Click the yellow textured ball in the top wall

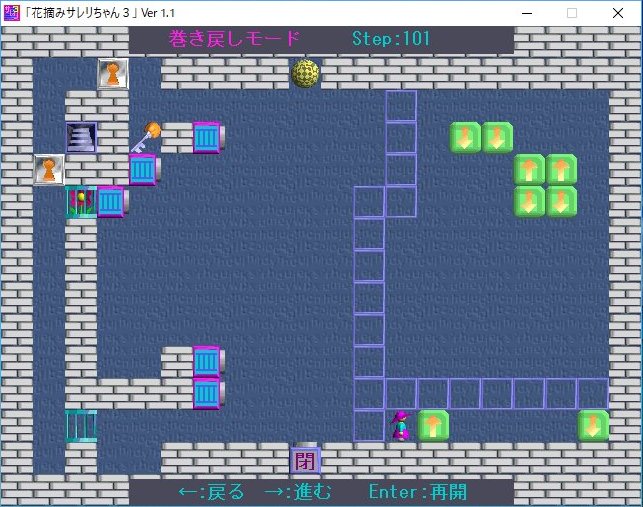pyautogui.click(x=305, y=73)
